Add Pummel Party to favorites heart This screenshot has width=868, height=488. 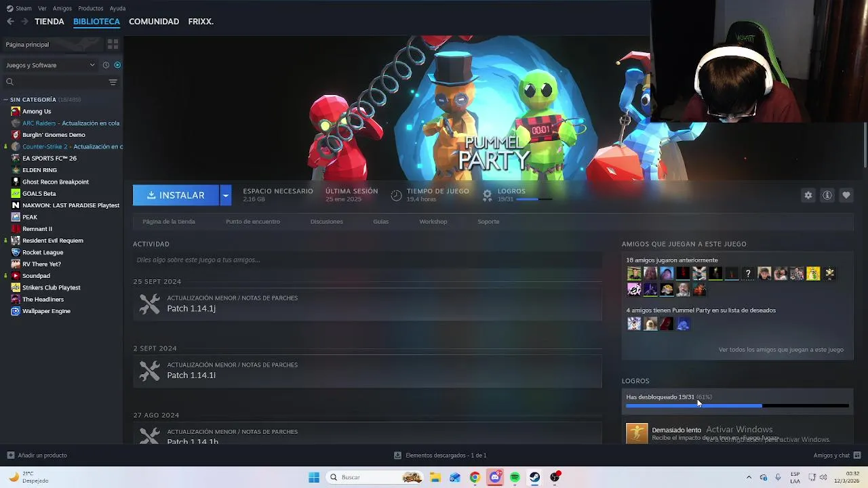(846, 195)
